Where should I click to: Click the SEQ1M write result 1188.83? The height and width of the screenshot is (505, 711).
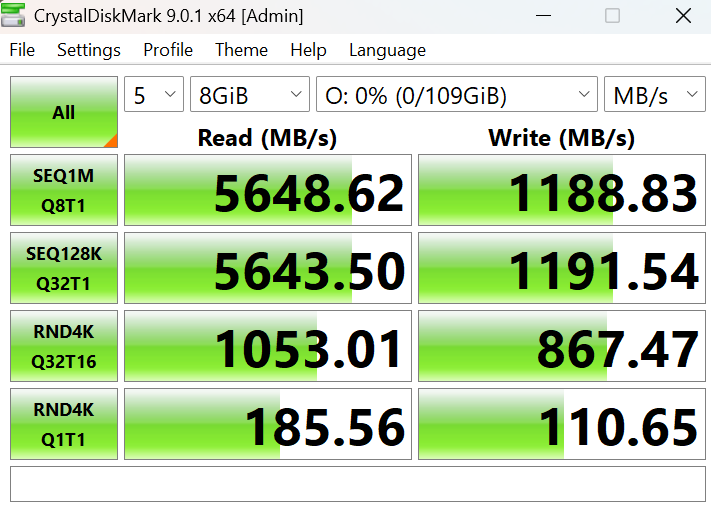point(562,190)
